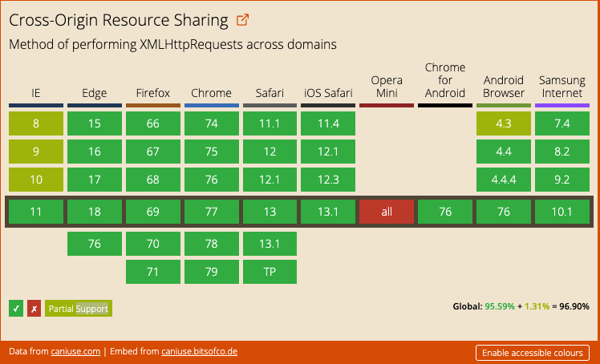Click the Samsung Internet 10.1 cell
Screen dimensions: 600x364
pos(561,212)
